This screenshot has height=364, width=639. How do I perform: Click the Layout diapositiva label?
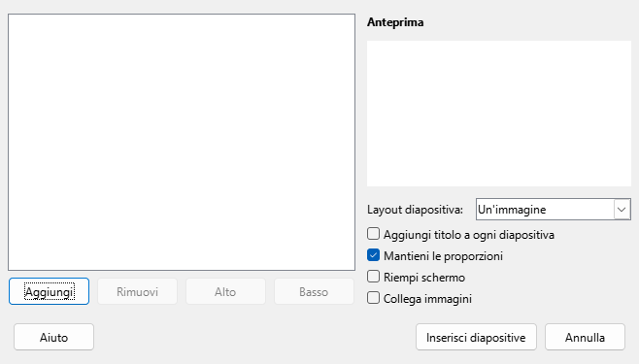pyautogui.click(x=415, y=210)
